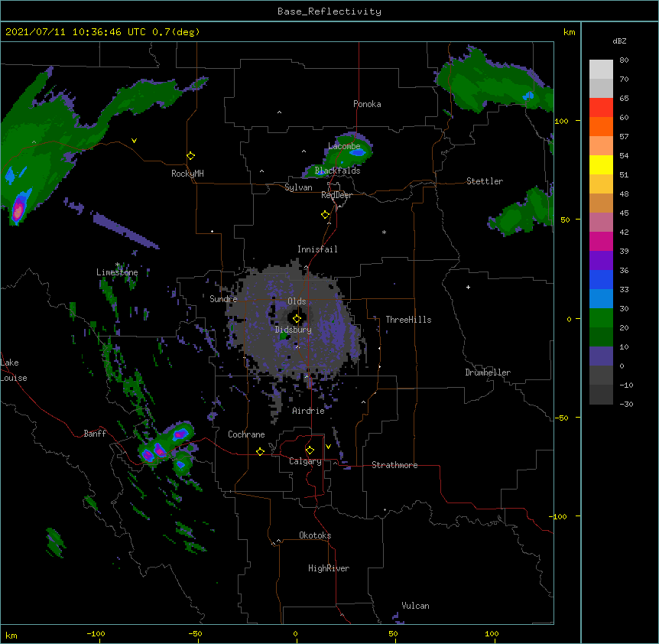Click the Didsbury town label
The image size is (659, 644).
pos(294,330)
